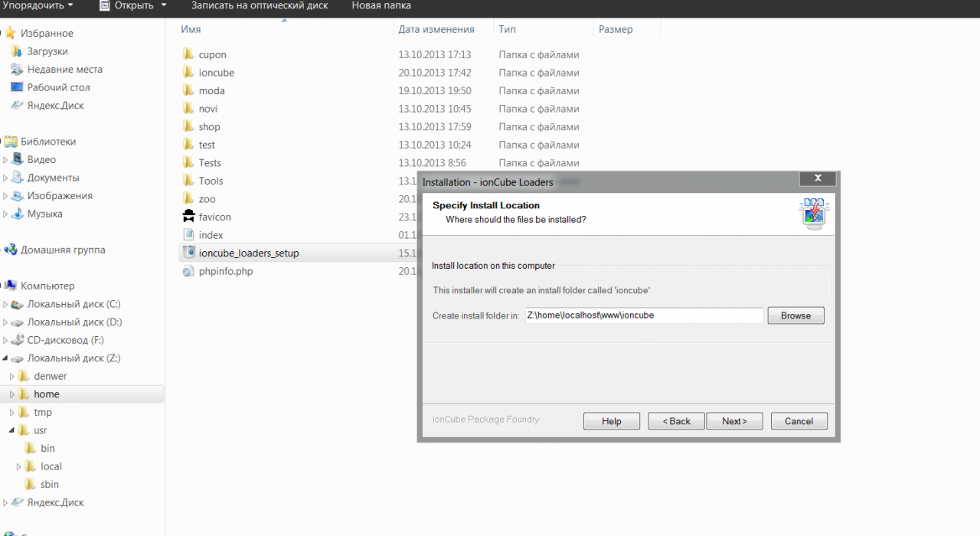Click the Локальный диск (Z:) drive icon
Viewport: 980px width, 536px height.
coord(17,358)
